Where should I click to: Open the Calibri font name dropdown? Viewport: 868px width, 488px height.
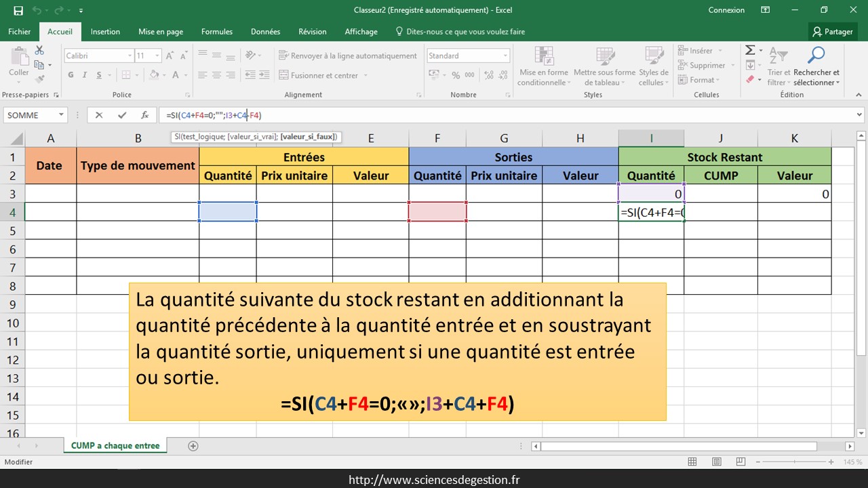coord(130,56)
